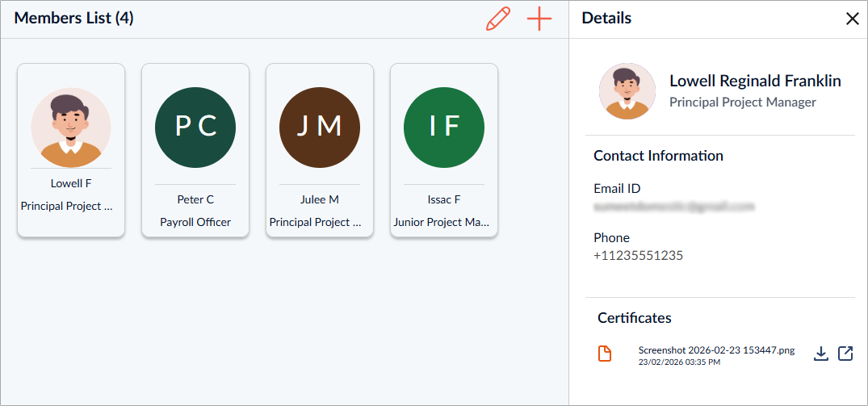868x406 pixels.
Task: Click the orange certificate file icon
Action: (605, 354)
